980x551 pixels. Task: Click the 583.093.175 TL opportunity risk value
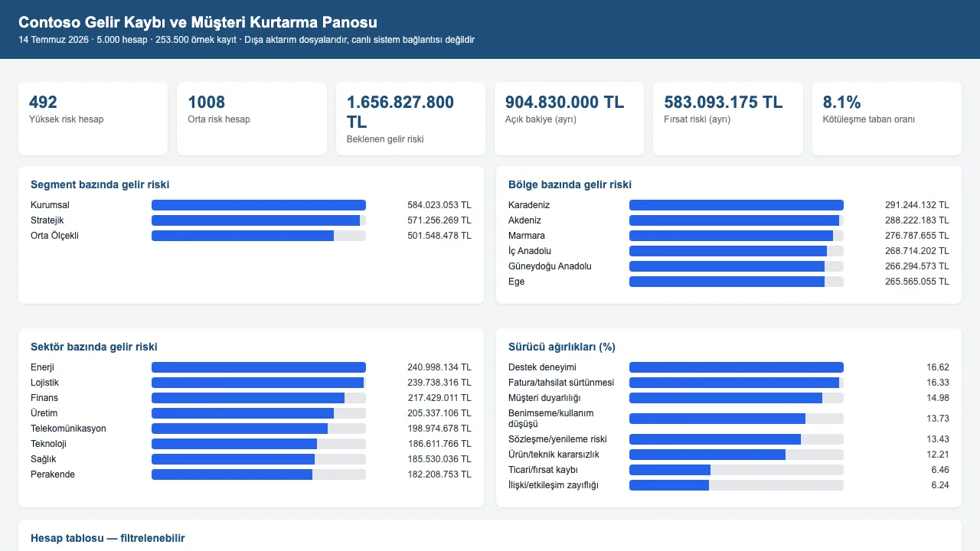[723, 102]
